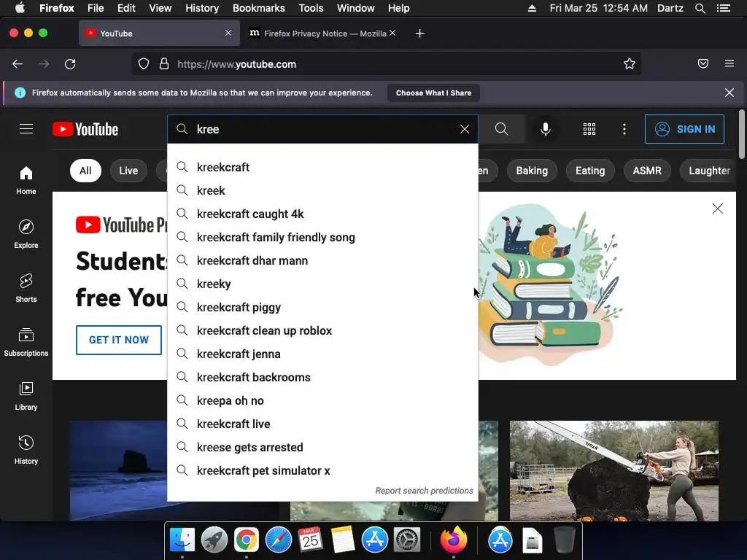This screenshot has width=747, height=560.
Task: Switch to the YouTube tab
Action: 159,34
